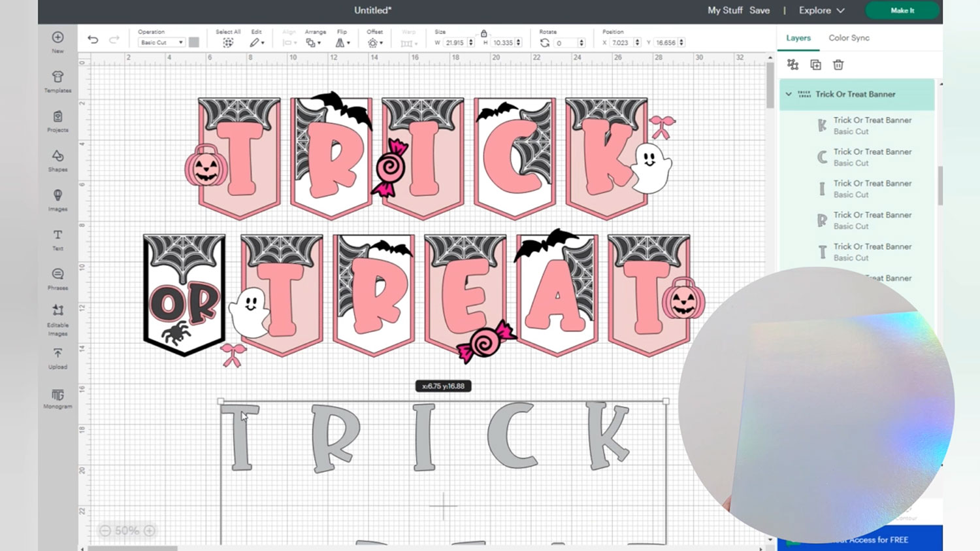Open the Images library

[x=57, y=199]
